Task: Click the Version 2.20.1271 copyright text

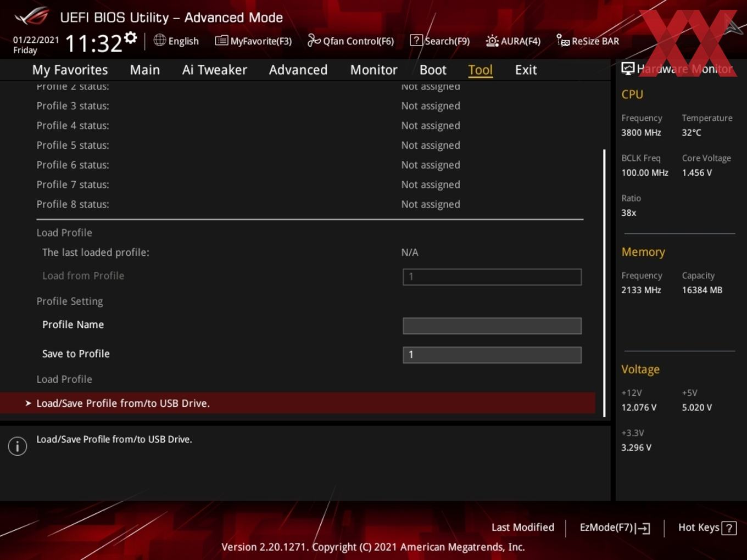Action: 373,547
